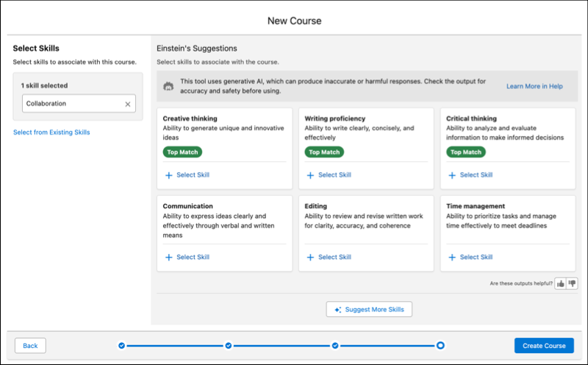588x365 pixels.
Task: Open Learn More in Help link
Action: [x=534, y=86]
